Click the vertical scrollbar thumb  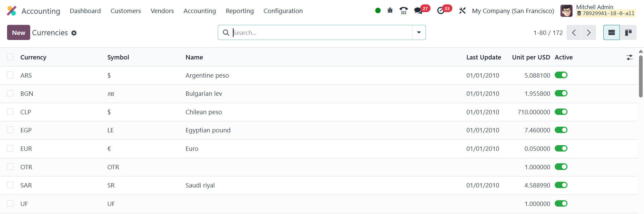click(640, 77)
